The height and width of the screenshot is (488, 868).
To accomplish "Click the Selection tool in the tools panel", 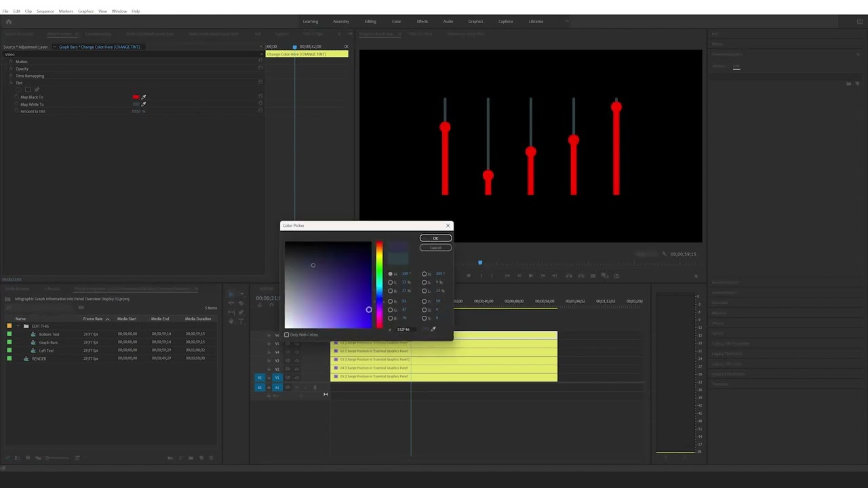I will point(231,295).
